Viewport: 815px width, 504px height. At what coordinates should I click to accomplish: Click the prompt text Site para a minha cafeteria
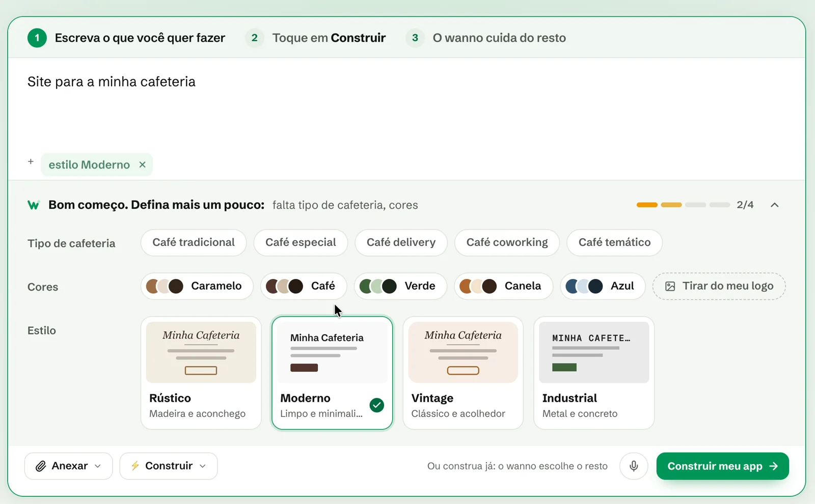tap(112, 82)
